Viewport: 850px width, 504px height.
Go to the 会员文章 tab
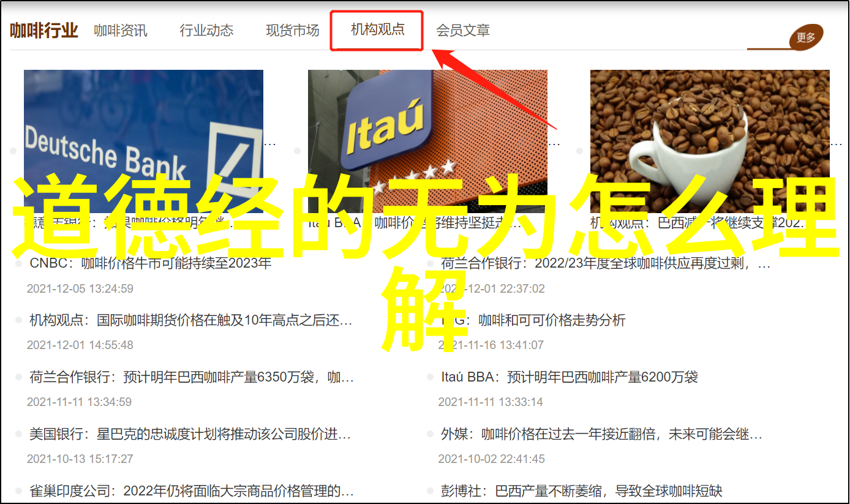pos(463,31)
